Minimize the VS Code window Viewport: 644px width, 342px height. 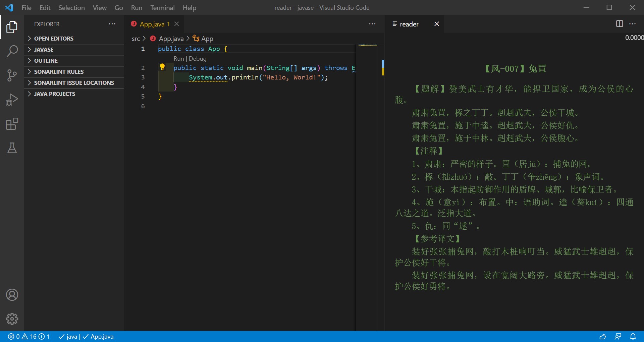tap(586, 7)
